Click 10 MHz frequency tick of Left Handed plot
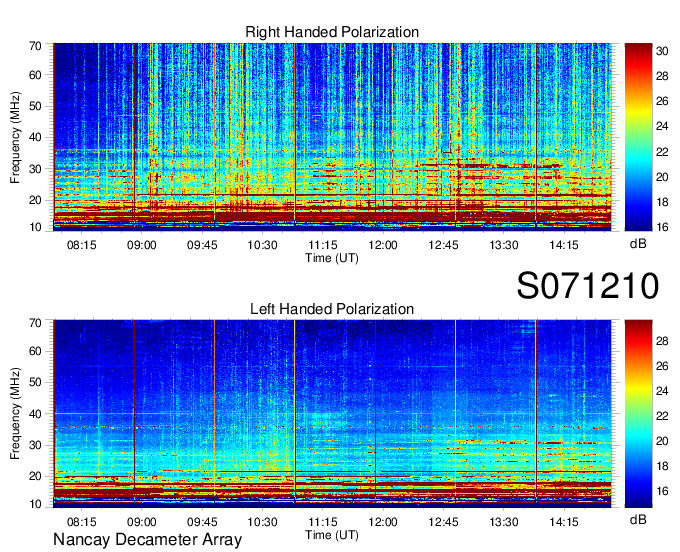 tap(35, 504)
